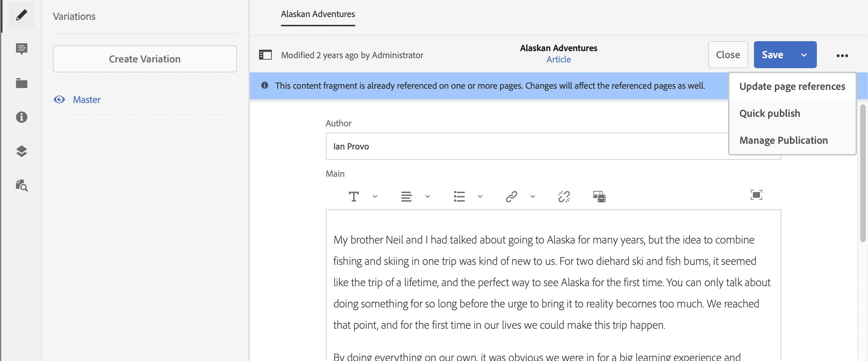The width and height of the screenshot is (868, 361).
Task: Toggle the side panel icon
Action: [x=265, y=55]
